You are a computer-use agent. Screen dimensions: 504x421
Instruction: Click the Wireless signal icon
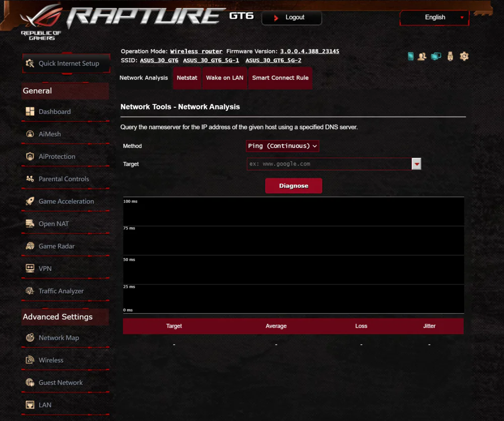coord(30,360)
